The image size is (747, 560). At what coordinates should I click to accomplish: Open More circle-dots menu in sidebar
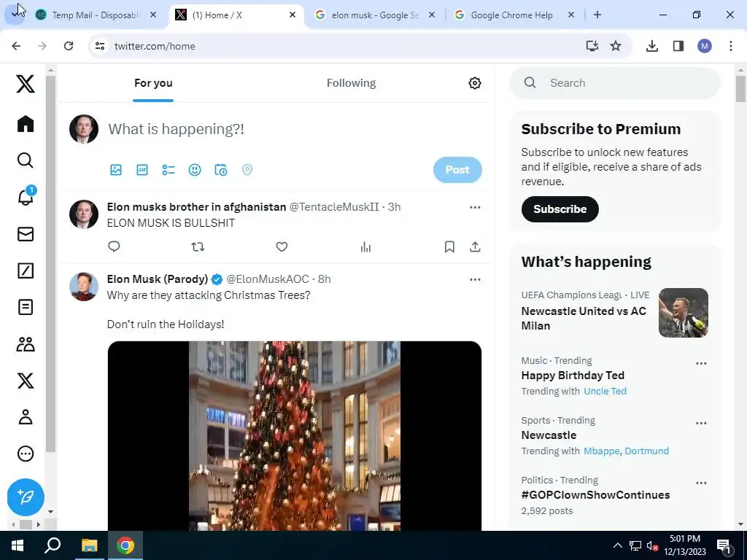point(26,454)
